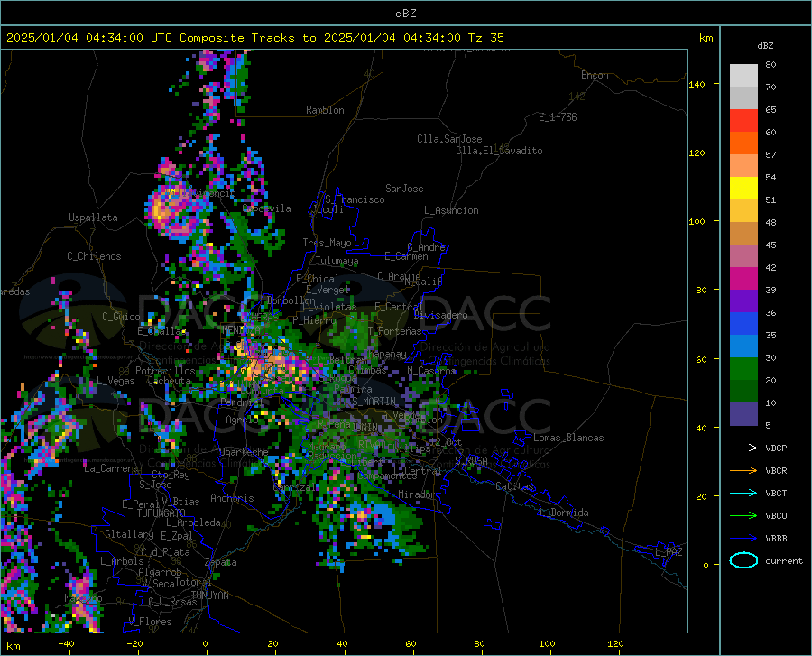The image size is (812, 656).
Task: Click the 'L_Asuncion' place label
Action: tap(451, 210)
